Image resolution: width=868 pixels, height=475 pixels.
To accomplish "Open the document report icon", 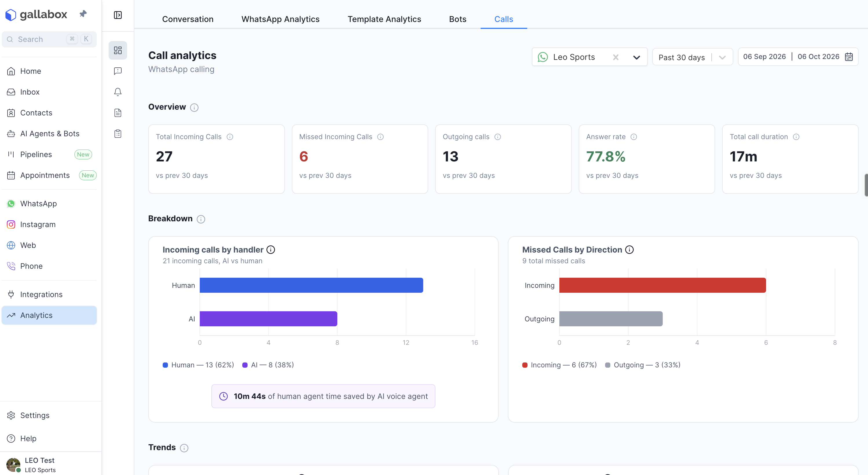I will [x=118, y=113].
